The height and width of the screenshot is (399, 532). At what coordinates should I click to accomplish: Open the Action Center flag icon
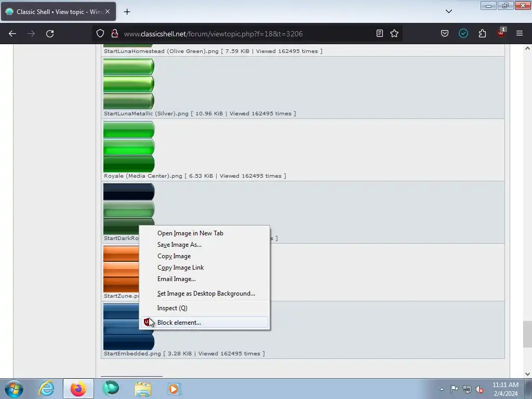(454, 389)
